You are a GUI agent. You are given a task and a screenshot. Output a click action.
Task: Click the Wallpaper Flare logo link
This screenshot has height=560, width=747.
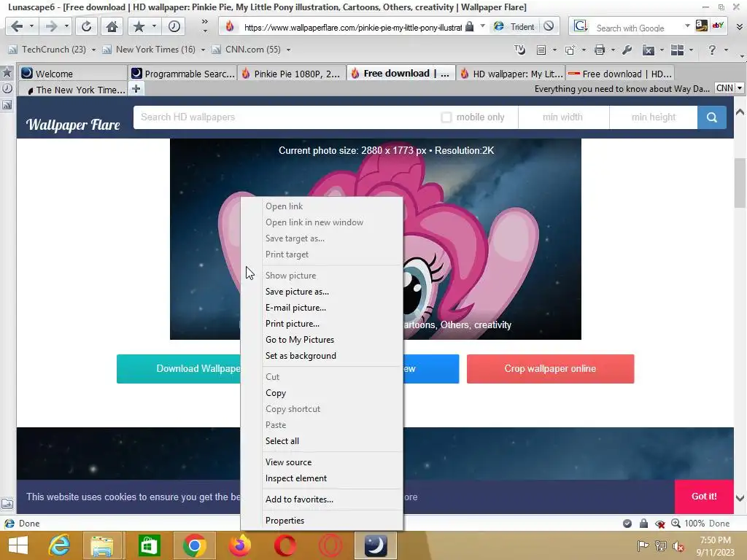[73, 124]
